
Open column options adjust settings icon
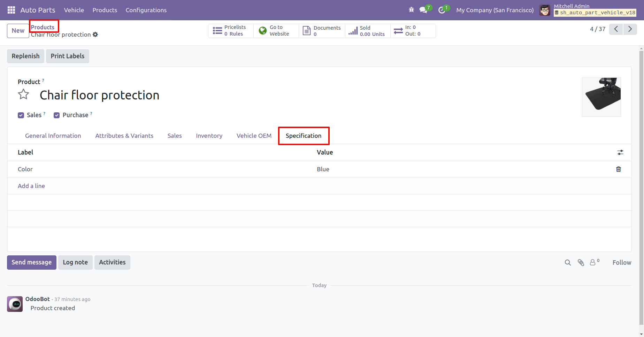620,152
